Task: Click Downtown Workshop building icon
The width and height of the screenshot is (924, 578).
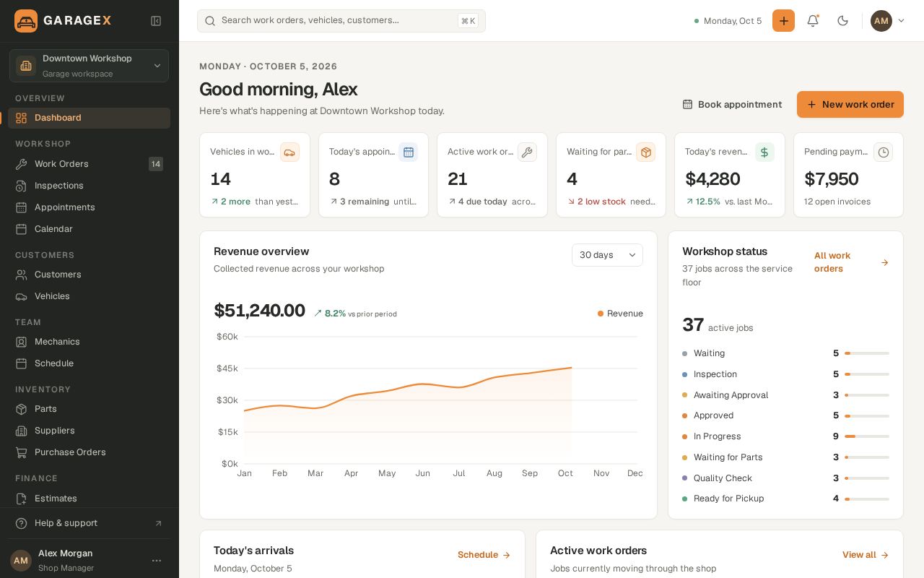Action: tap(26, 66)
